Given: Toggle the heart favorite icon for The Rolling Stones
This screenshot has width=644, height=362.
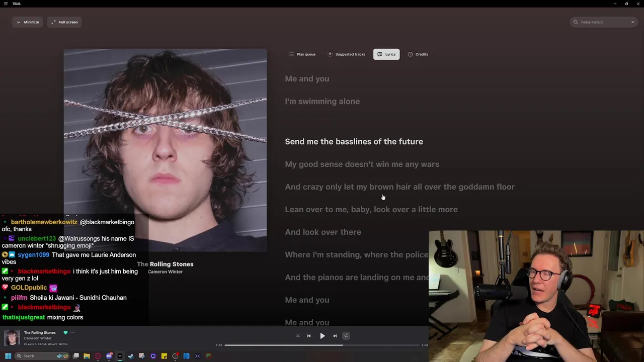Looking at the screenshot, I should (65, 332).
